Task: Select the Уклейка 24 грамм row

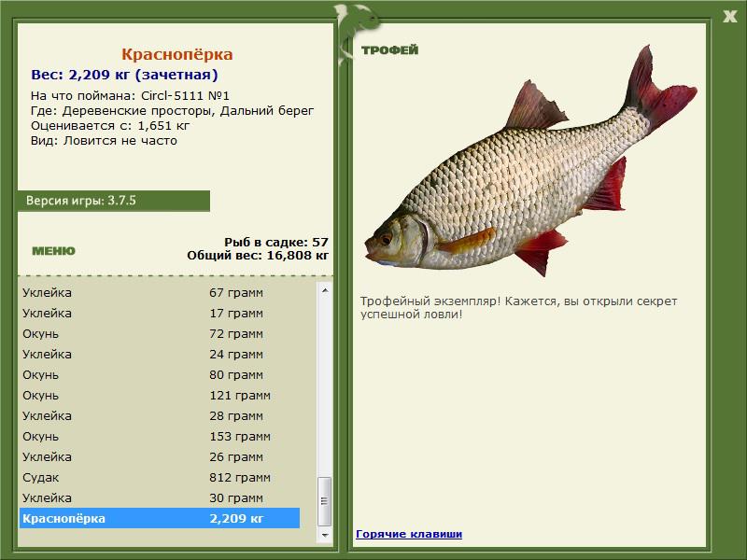Action: click(x=160, y=354)
